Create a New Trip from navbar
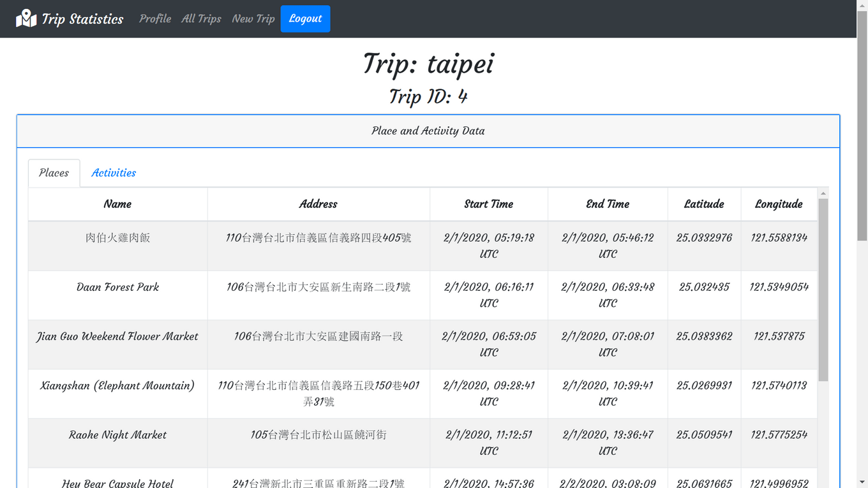 (253, 18)
